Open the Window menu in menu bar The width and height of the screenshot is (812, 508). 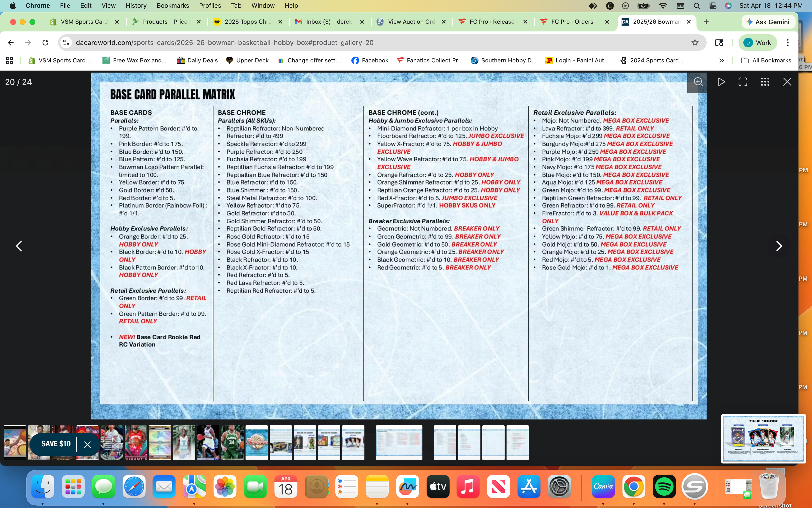click(263, 6)
